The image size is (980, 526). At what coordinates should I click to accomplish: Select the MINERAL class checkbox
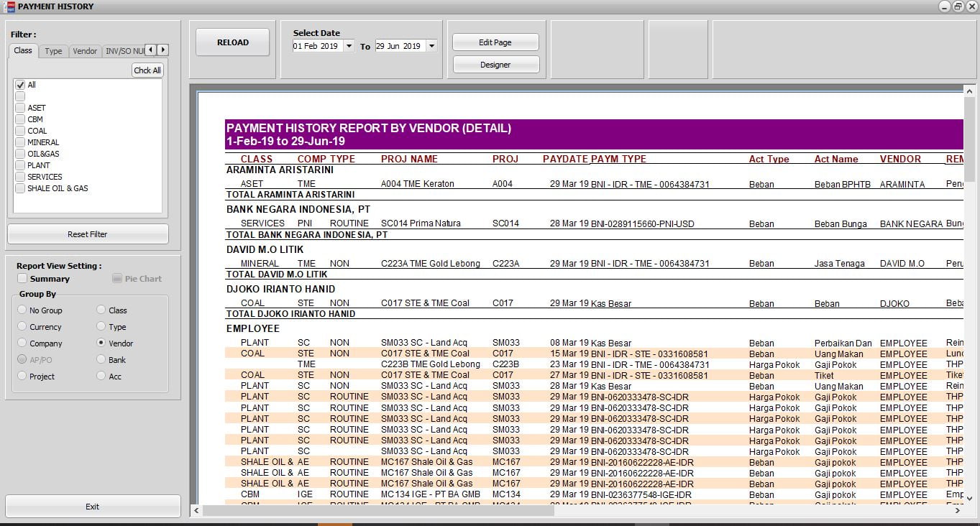tap(20, 142)
